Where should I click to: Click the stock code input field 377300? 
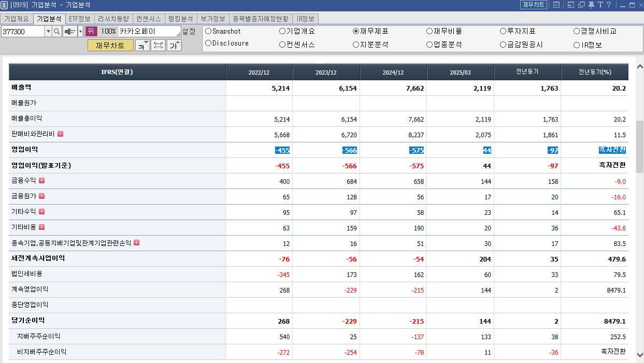point(23,32)
